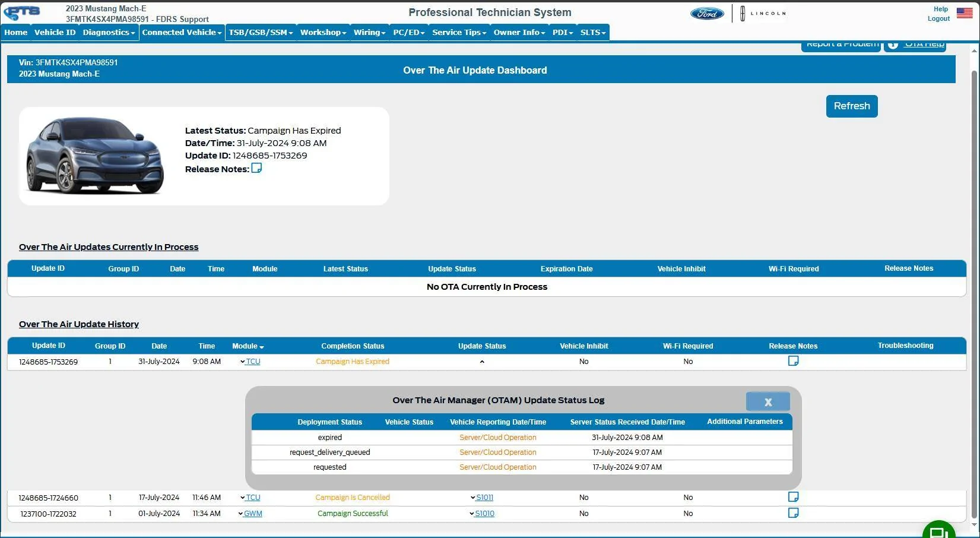Image resolution: width=980 pixels, height=538 pixels.
Task: Open the PC/ED menu
Action: point(409,33)
